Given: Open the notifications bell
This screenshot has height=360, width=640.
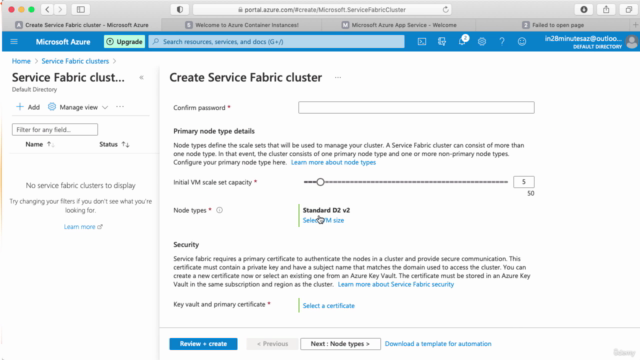Looking at the screenshot, I should [462, 41].
